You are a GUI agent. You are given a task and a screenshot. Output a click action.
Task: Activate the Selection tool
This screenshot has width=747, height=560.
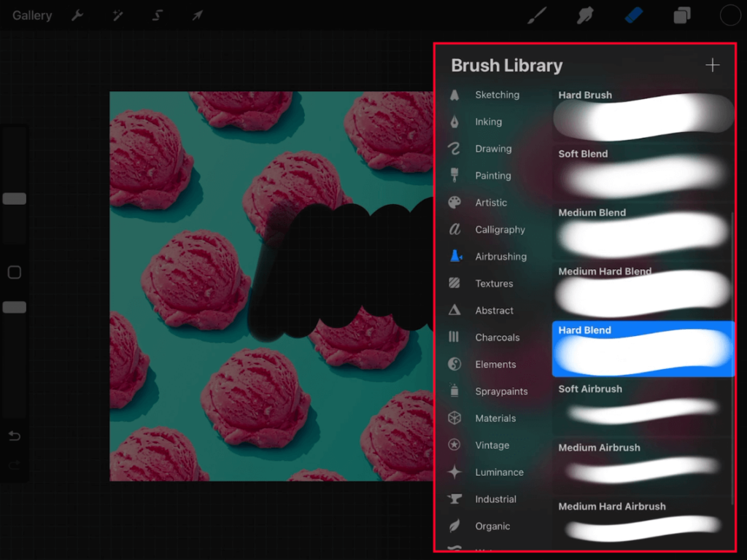point(158,15)
